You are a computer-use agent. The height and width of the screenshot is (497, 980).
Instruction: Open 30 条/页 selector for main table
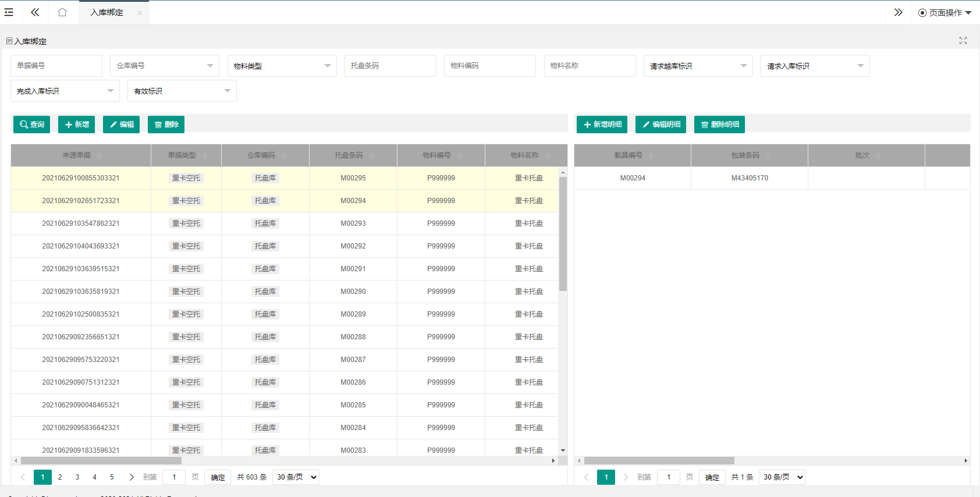pos(296,477)
